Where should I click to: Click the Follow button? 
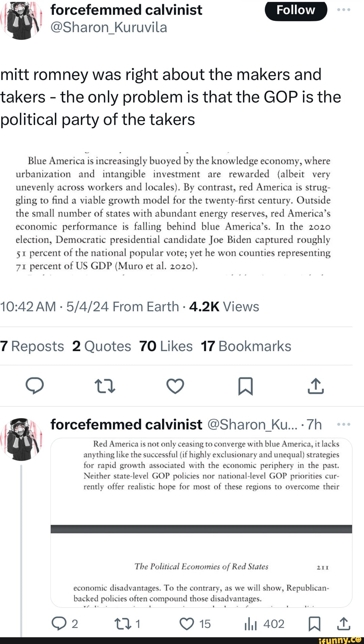click(x=296, y=10)
